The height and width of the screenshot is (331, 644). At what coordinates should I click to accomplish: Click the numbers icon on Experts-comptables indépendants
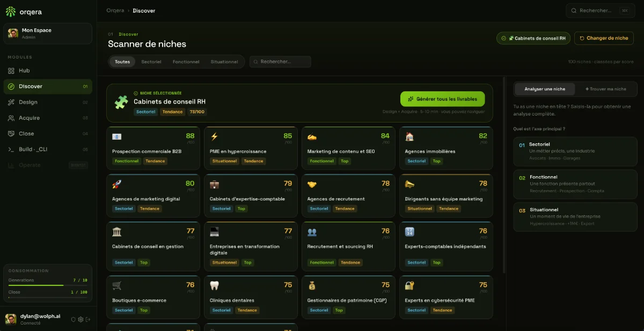409,232
